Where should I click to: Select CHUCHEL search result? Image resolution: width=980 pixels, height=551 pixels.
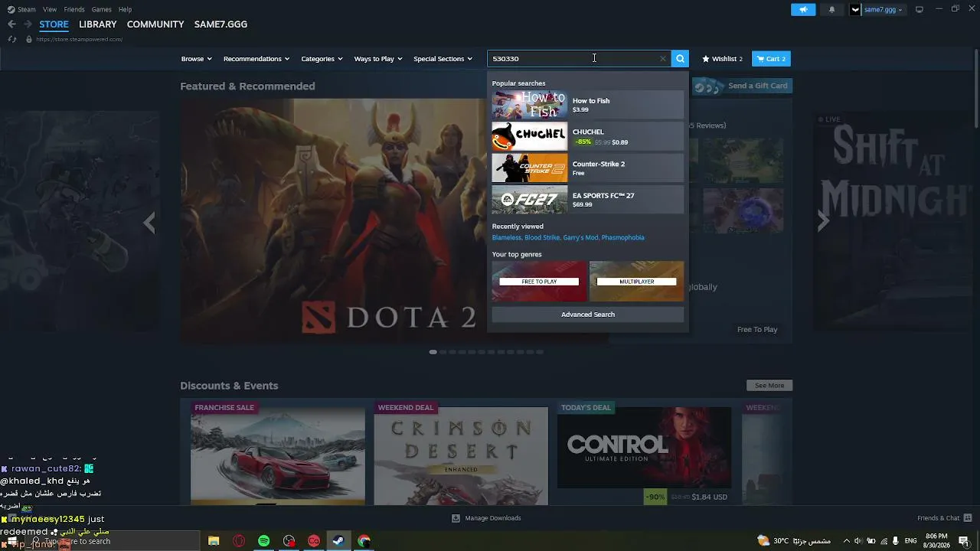tap(588, 136)
